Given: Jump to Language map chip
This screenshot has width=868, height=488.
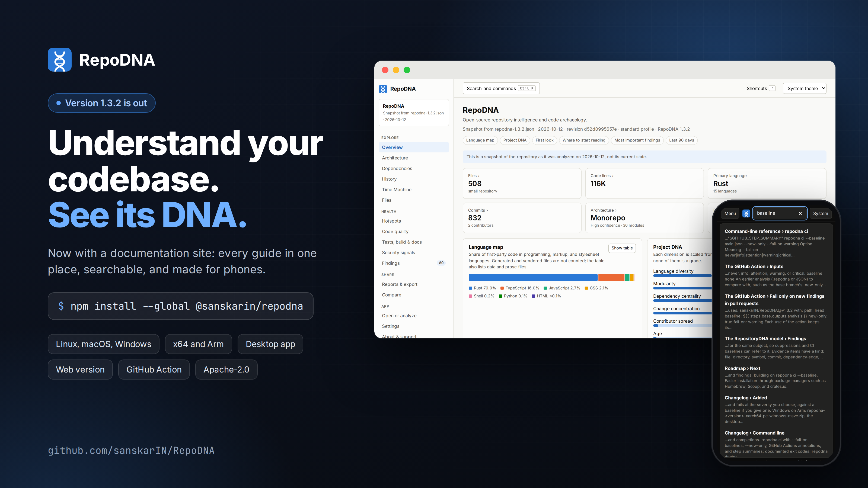Looking at the screenshot, I should click(480, 140).
